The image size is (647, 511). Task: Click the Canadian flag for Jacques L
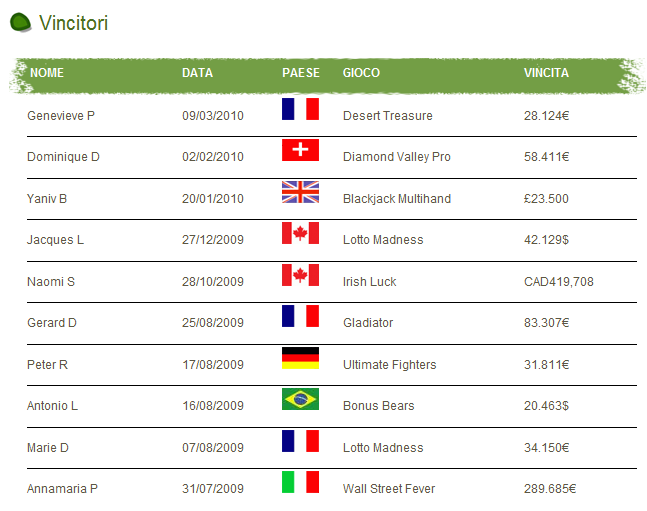click(x=300, y=233)
